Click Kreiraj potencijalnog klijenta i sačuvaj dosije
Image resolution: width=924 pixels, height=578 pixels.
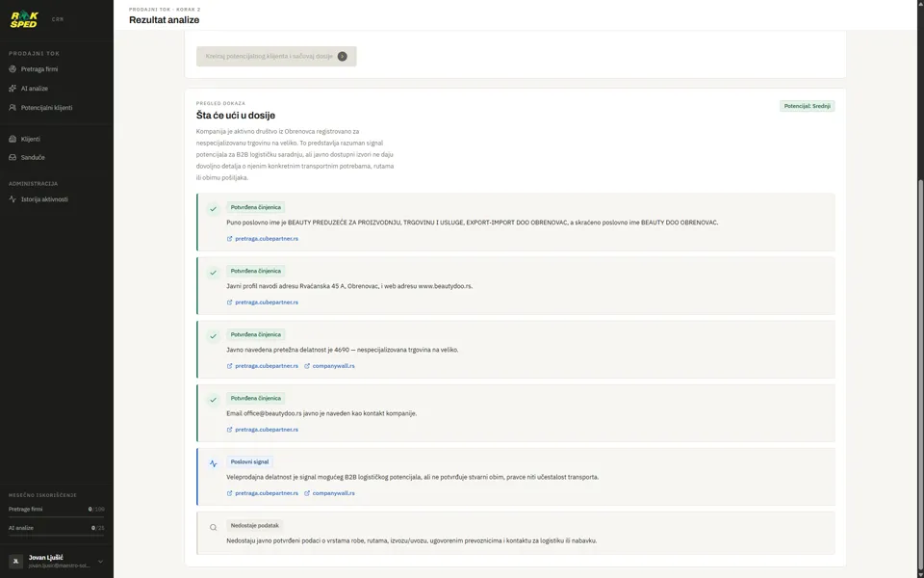(x=276, y=57)
